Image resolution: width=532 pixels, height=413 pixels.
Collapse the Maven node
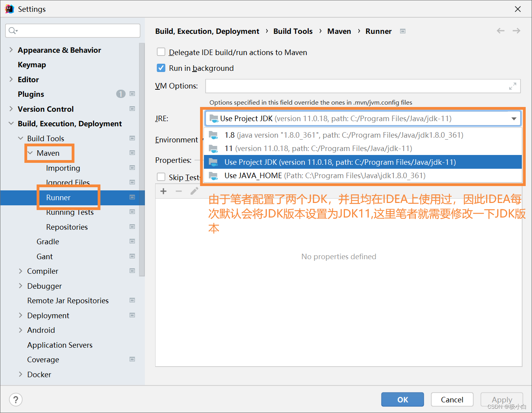click(x=30, y=153)
